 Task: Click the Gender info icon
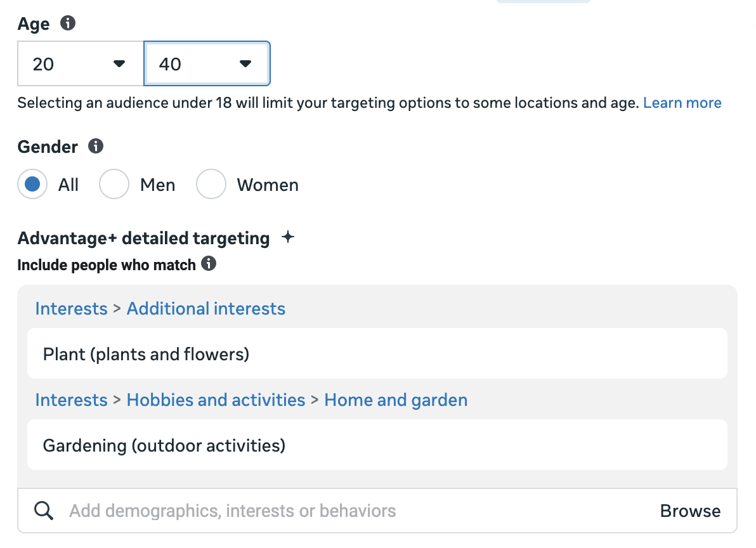pos(95,147)
